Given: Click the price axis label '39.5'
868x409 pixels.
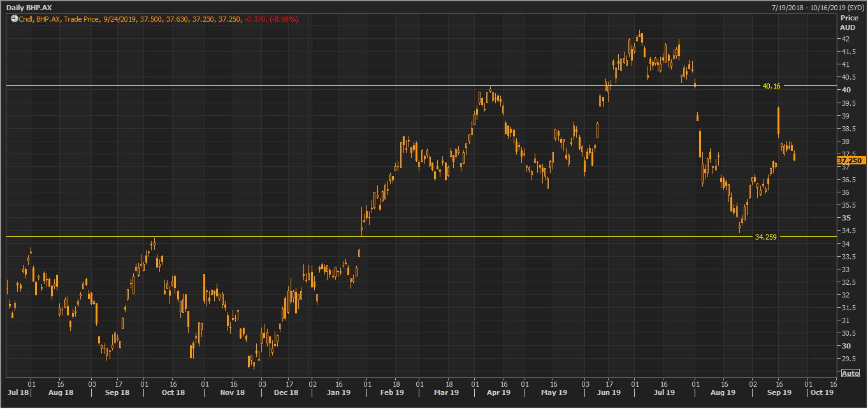Looking at the screenshot, I should 848,103.
